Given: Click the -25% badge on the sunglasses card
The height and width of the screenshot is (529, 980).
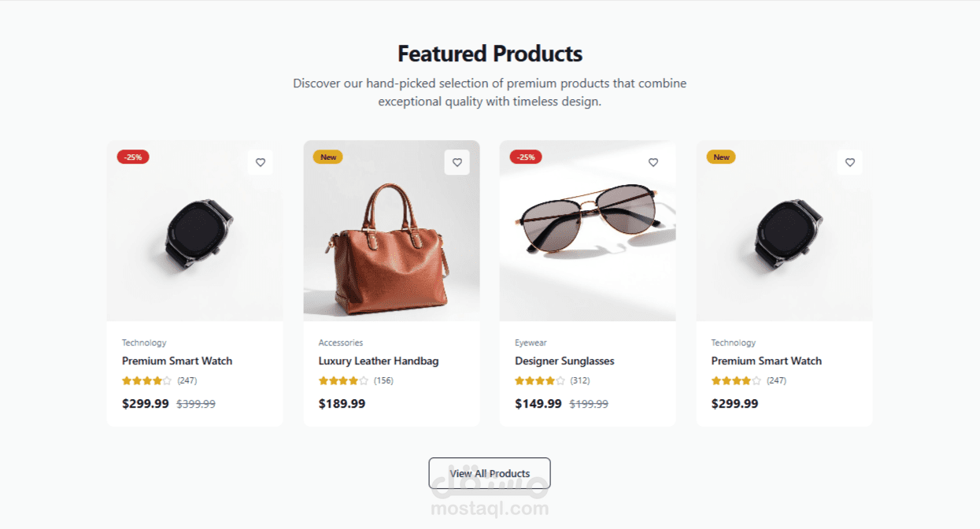Looking at the screenshot, I should tap(526, 157).
